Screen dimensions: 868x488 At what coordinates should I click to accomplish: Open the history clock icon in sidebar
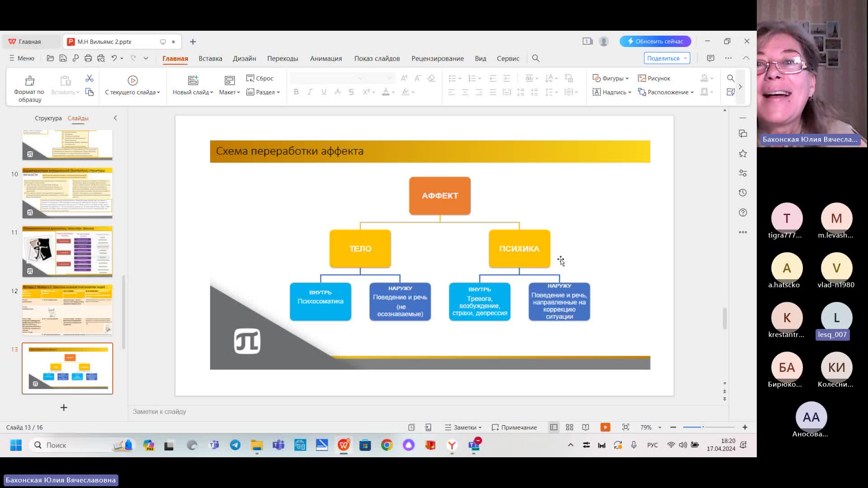coord(743,193)
